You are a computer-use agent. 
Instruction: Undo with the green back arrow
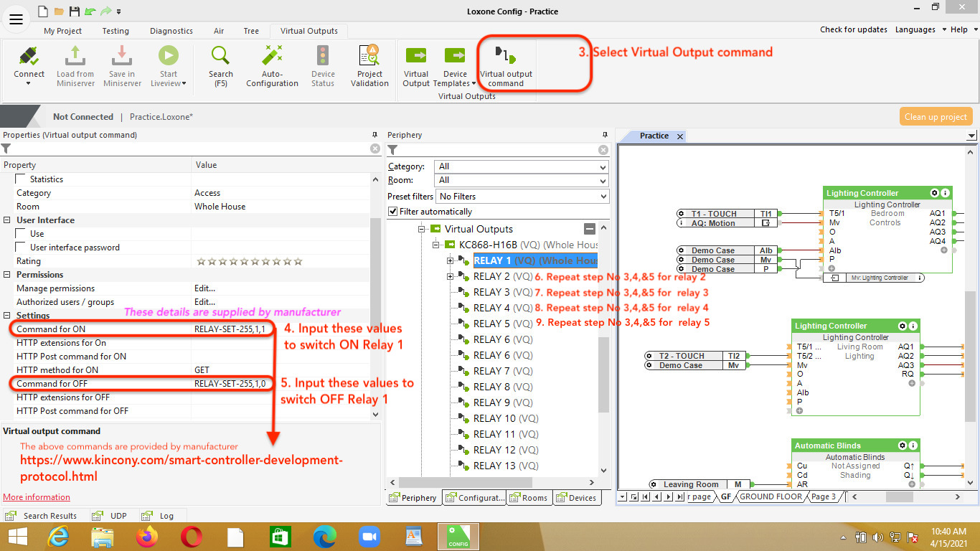point(90,11)
